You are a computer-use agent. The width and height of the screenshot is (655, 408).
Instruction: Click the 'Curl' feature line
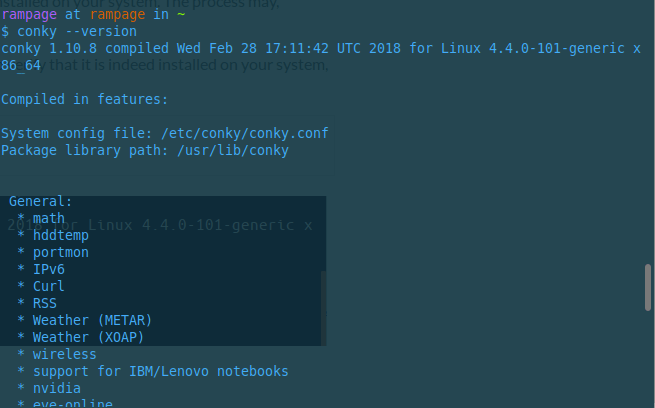click(48, 286)
